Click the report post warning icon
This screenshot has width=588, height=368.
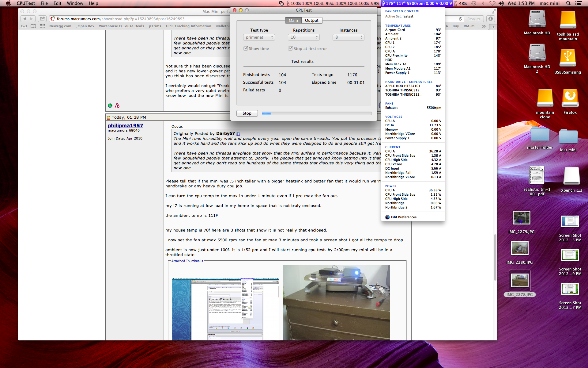(117, 106)
